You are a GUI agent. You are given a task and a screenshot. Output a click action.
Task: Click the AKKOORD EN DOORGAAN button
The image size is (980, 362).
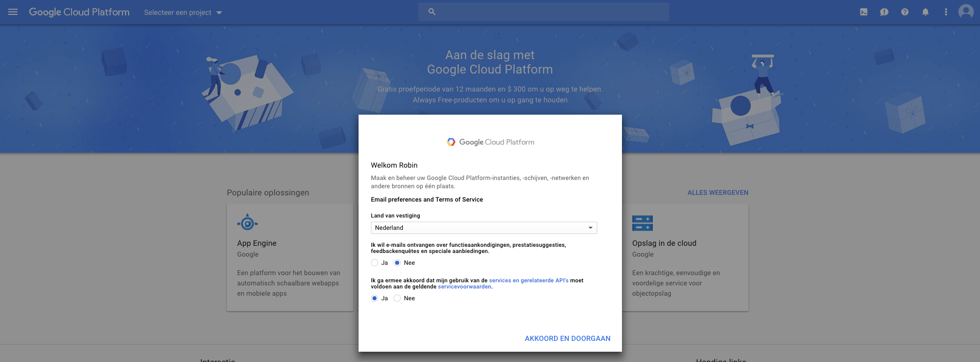click(x=567, y=338)
